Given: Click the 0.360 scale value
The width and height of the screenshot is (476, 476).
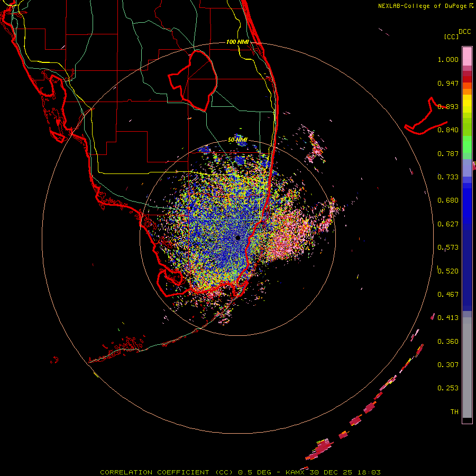Looking at the screenshot, I should pyautogui.click(x=448, y=342).
